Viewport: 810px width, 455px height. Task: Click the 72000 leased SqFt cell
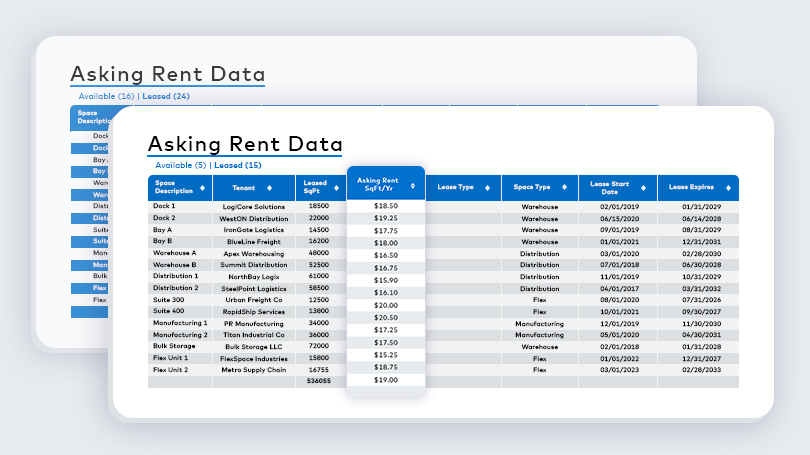319,346
